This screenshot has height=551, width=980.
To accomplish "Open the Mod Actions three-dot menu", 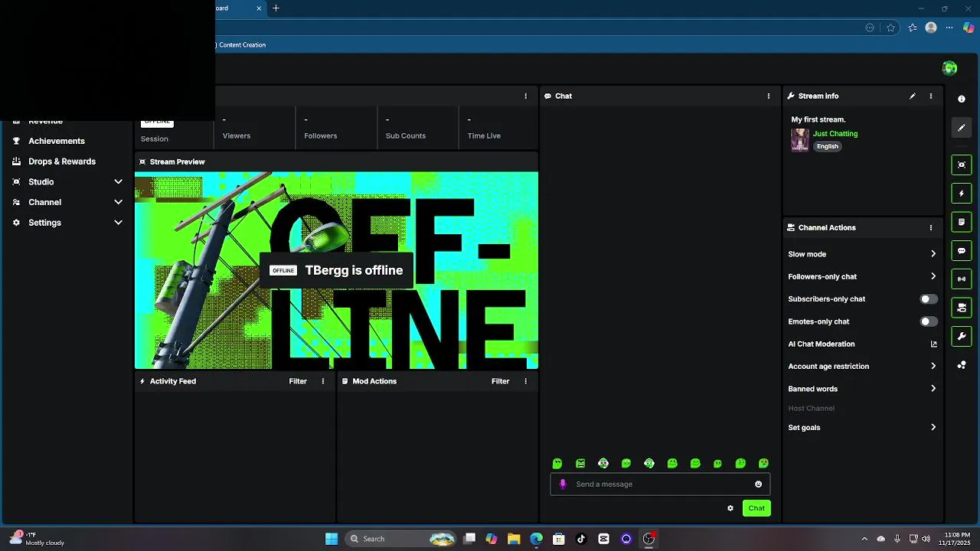I will (526, 381).
